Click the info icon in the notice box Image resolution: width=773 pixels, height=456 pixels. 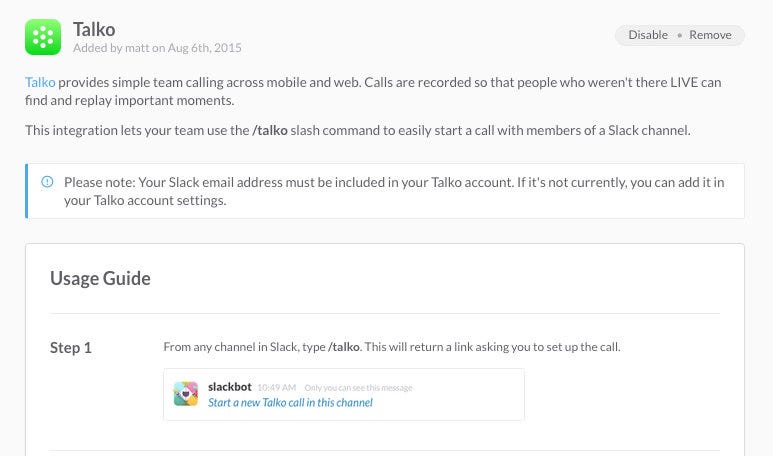pyautogui.click(x=47, y=182)
